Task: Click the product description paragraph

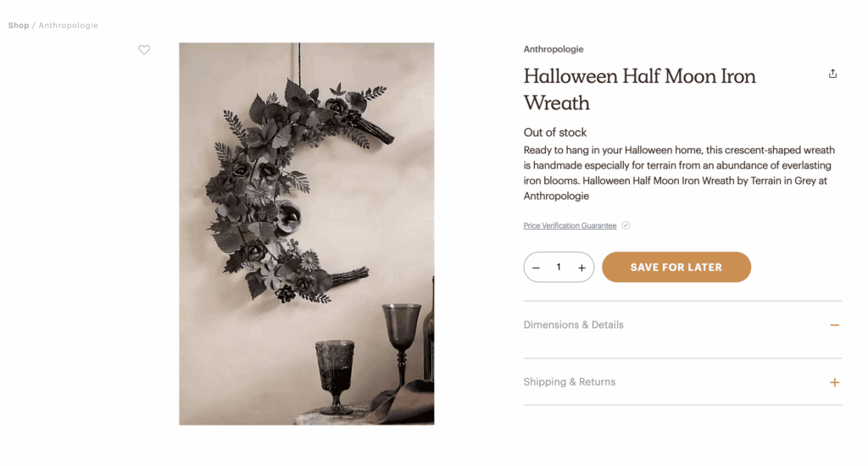Action: click(679, 173)
